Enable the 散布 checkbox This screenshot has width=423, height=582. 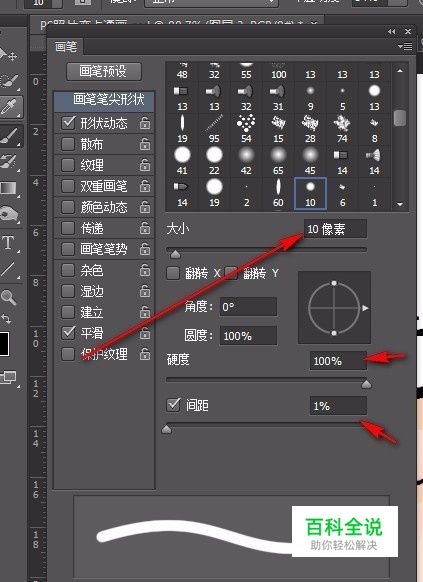68,144
